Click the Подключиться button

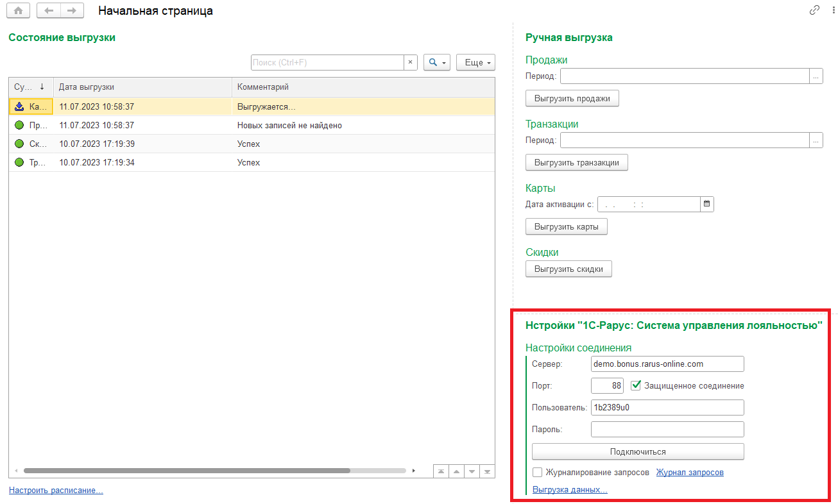pyautogui.click(x=638, y=451)
